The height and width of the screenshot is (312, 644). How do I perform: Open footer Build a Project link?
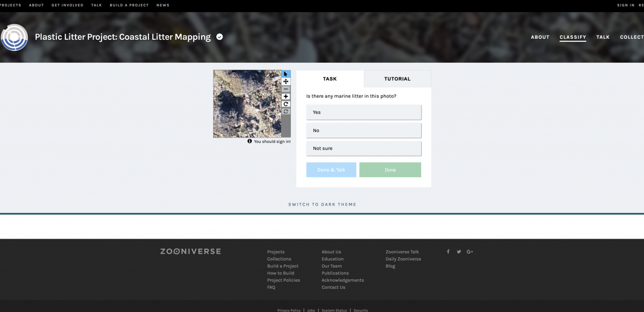click(283, 266)
